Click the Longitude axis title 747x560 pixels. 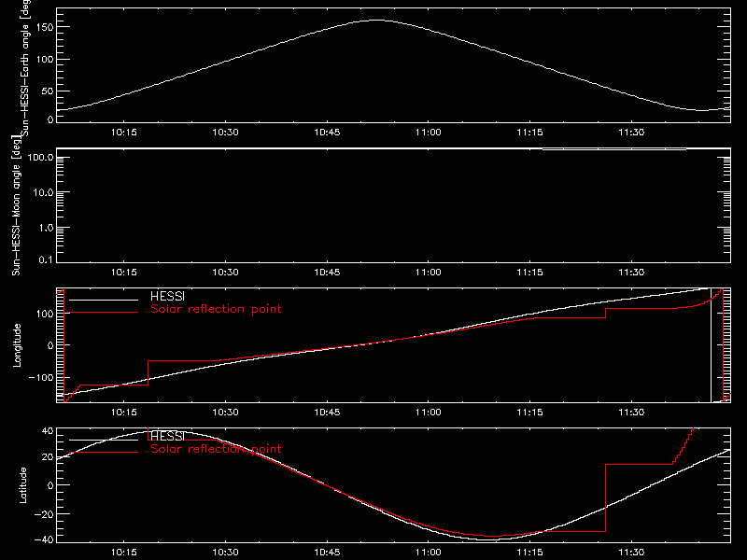pos(17,345)
